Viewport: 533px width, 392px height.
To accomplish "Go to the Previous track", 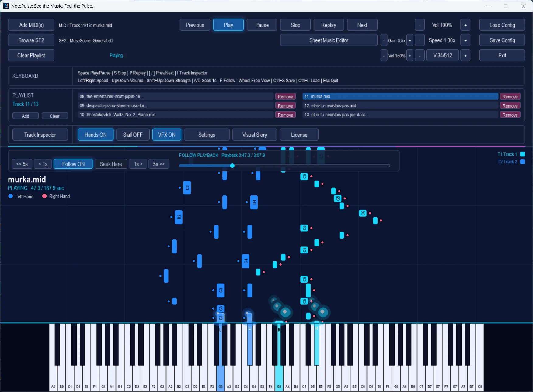I will (195, 25).
